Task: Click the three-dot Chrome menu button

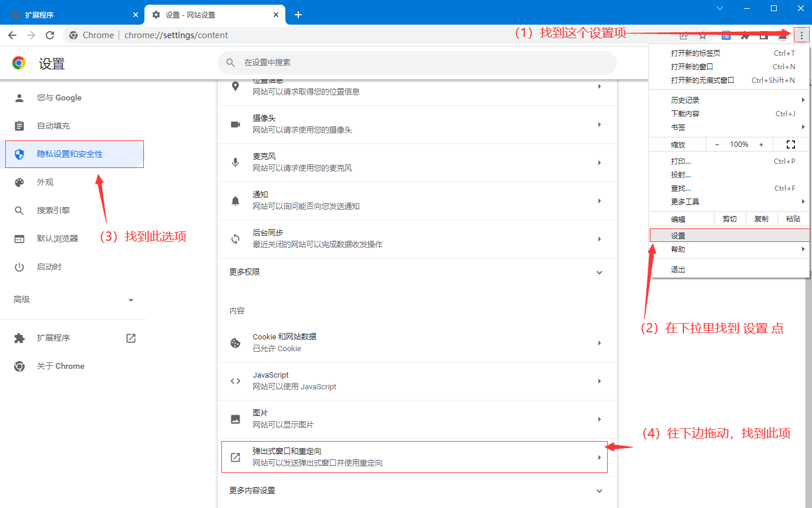Action: pyautogui.click(x=801, y=35)
